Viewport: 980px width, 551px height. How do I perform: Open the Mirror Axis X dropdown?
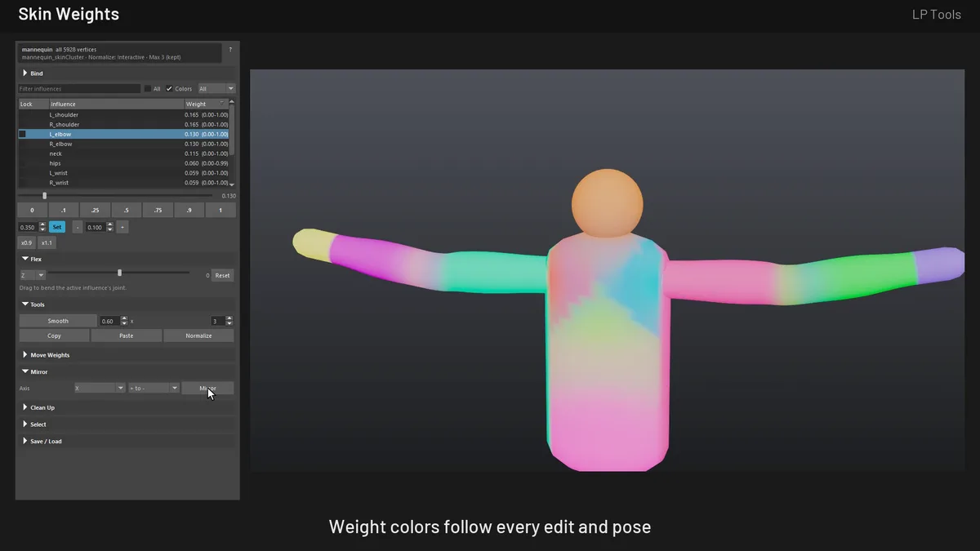[x=100, y=389]
